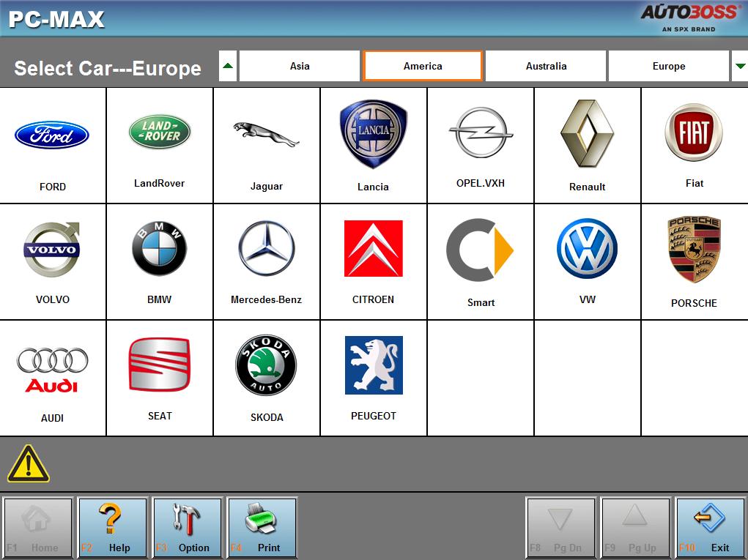748x560 pixels.
Task: Click the Renault name label
Action: coord(588,187)
